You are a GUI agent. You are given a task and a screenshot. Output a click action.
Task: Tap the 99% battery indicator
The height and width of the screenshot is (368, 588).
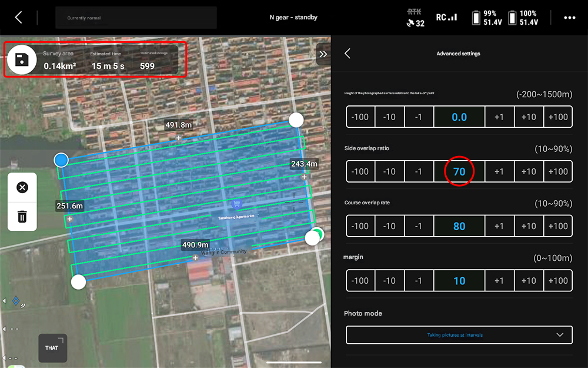487,18
